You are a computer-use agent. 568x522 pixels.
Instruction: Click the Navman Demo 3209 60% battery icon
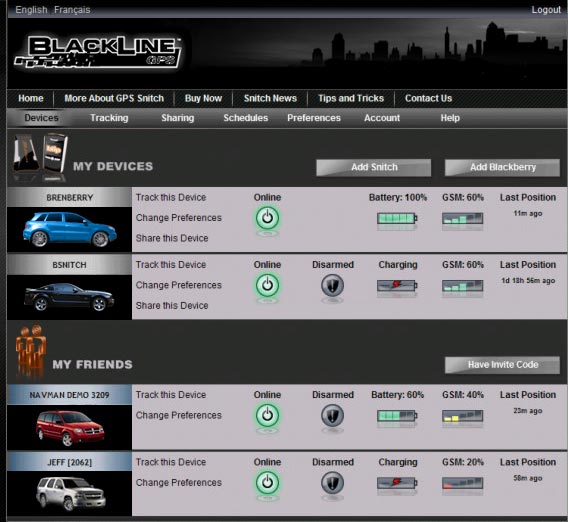[397, 415]
